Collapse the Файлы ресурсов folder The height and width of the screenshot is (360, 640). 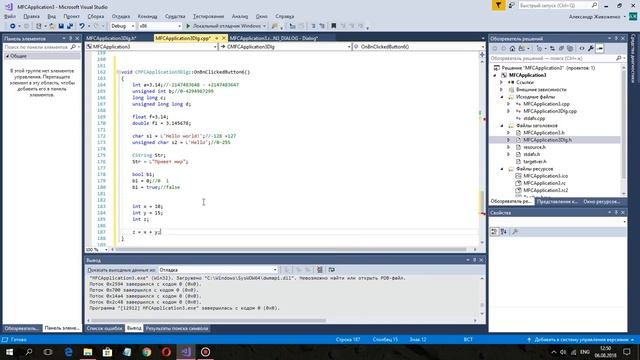point(502,169)
